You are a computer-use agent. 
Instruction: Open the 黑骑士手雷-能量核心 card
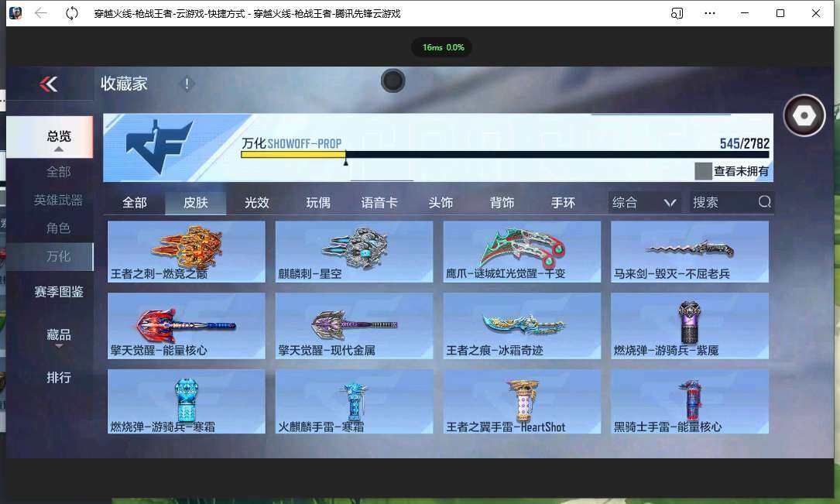[690, 401]
